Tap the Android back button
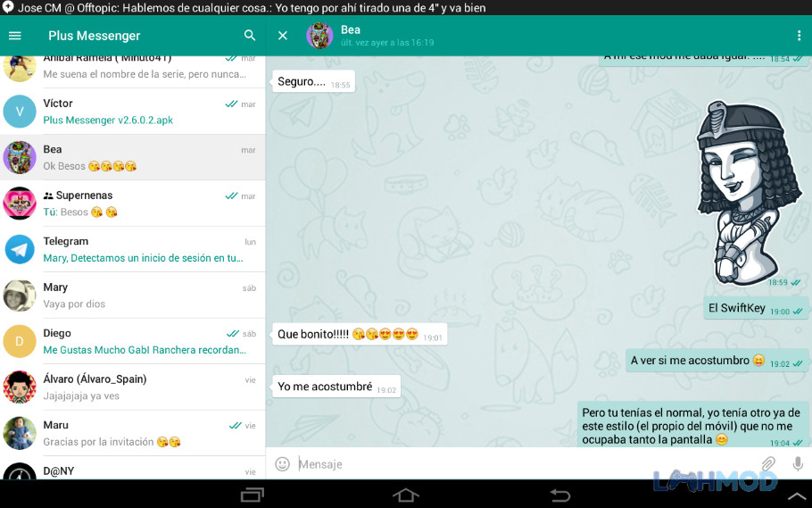This screenshot has width=812, height=508. [x=559, y=495]
